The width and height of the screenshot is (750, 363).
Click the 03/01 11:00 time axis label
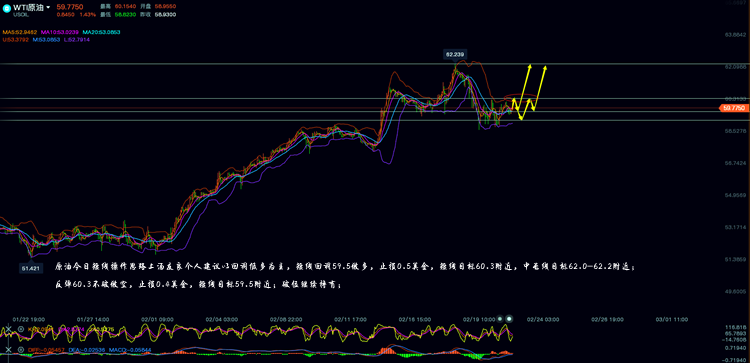click(x=672, y=319)
